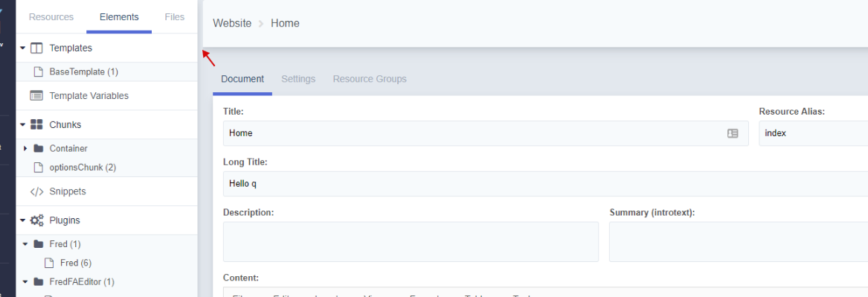
Task: Click the Template Variables list icon
Action: coord(36,96)
